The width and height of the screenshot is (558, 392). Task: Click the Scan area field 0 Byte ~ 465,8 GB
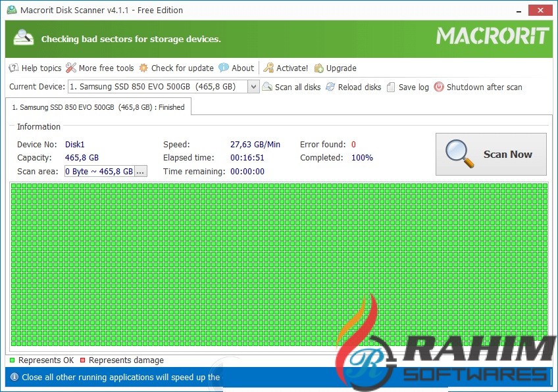click(99, 172)
